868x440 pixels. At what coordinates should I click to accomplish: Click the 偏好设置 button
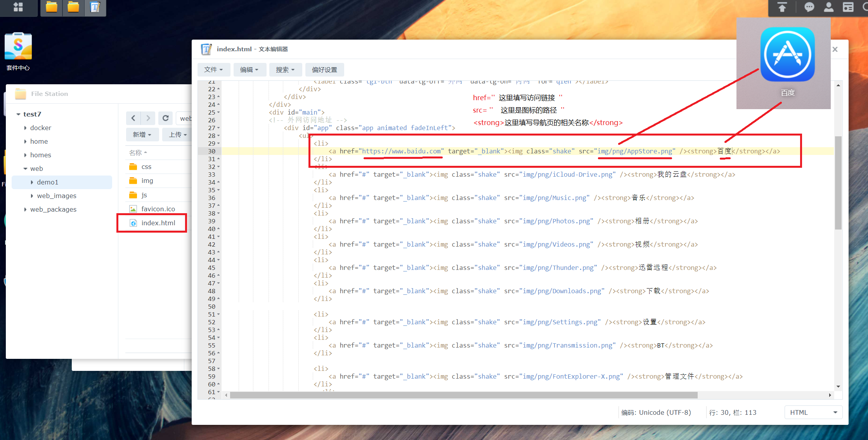(324, 70)
